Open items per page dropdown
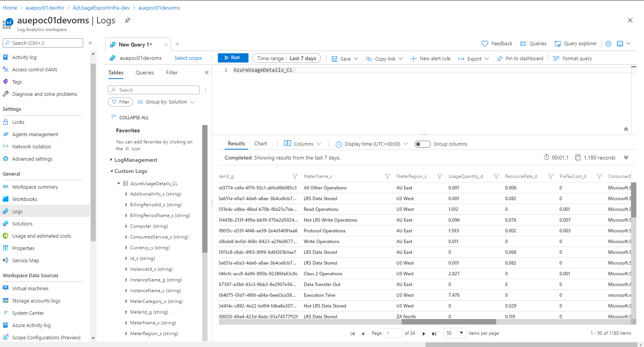 454,333
